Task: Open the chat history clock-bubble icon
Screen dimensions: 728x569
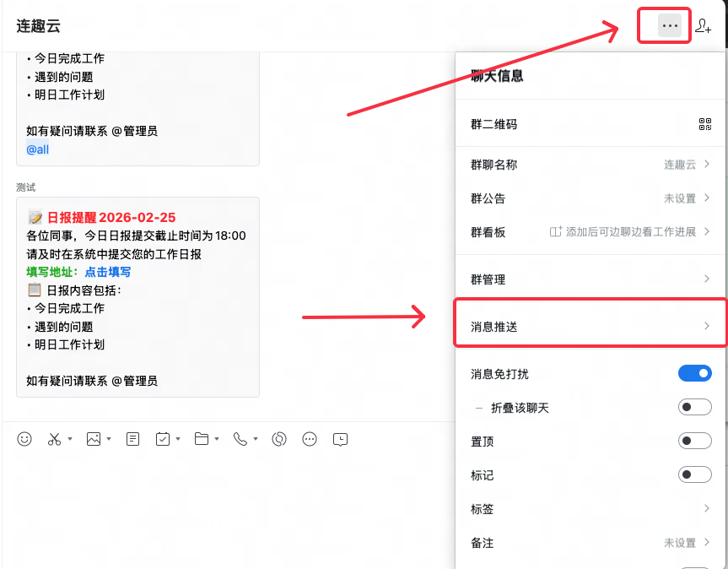Action: 340,439
